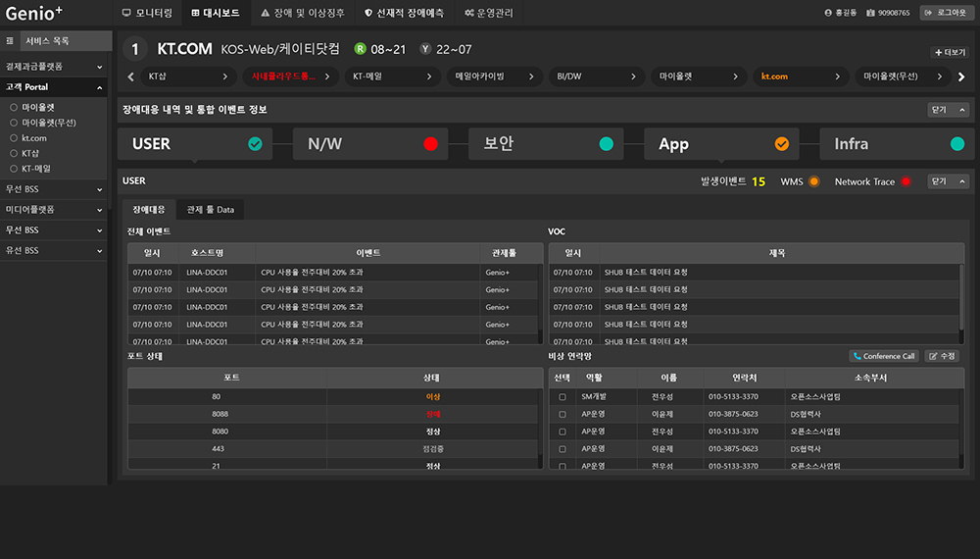The height and width of the screenshot is (559, 980).
Task: Collapse the USER panel with 닫기
Action: point(948,181)
